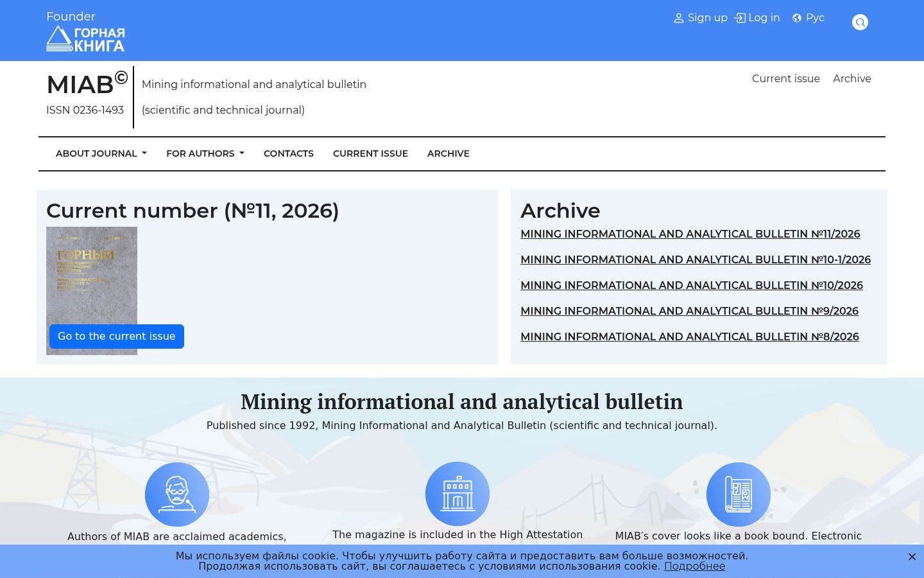Open the CONTACTS menu item

(289, 153)
